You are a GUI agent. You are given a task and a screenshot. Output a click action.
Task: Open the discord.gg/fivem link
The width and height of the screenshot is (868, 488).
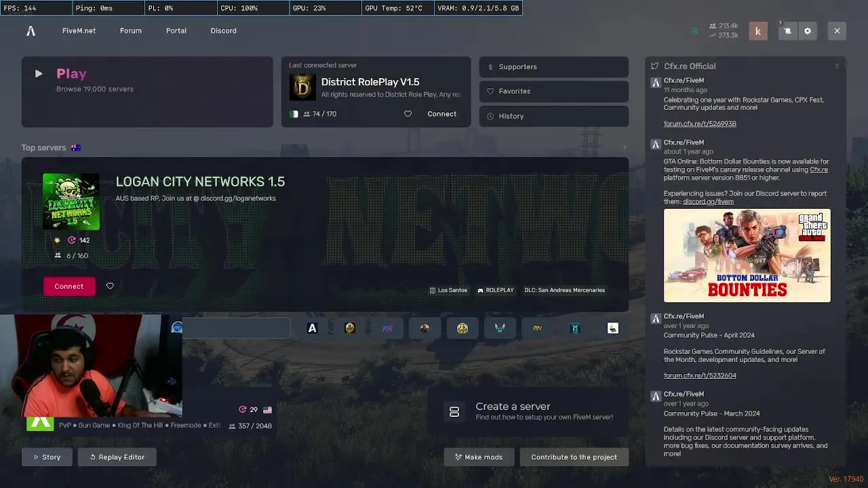[708, 201]
